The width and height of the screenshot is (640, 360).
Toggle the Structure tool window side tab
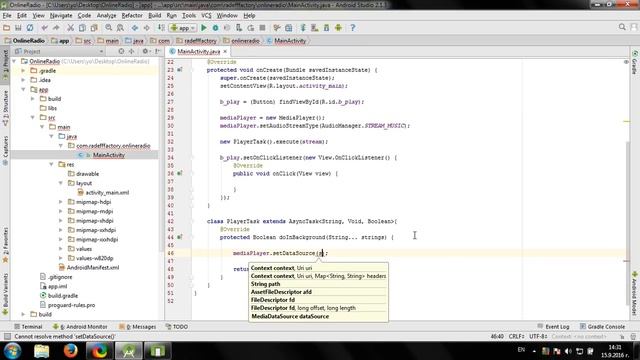coord(5,107)
